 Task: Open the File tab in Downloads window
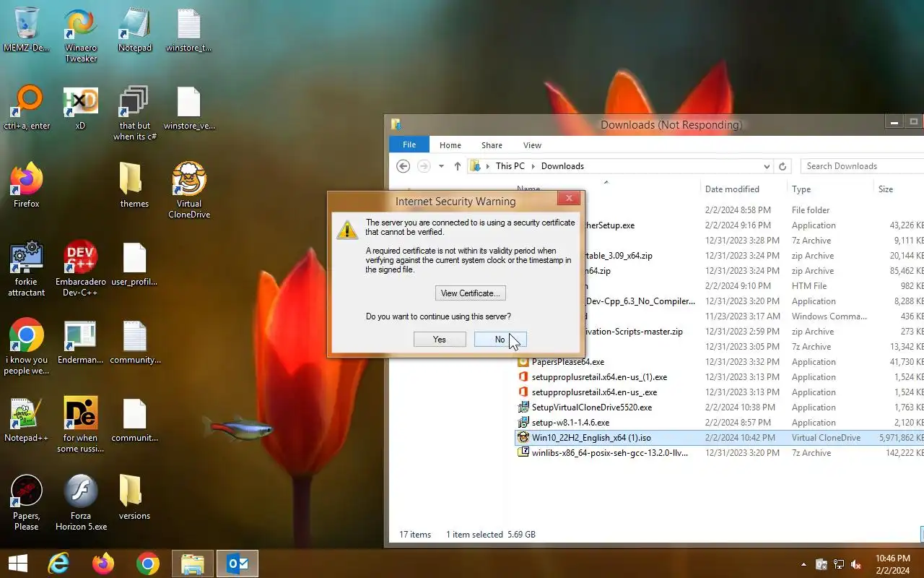tap(409, 144)
